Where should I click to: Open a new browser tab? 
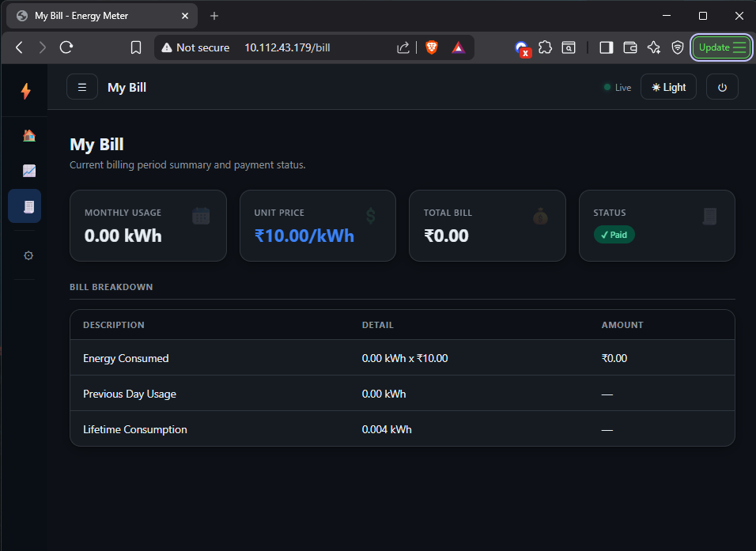click(x=214, y=16)
